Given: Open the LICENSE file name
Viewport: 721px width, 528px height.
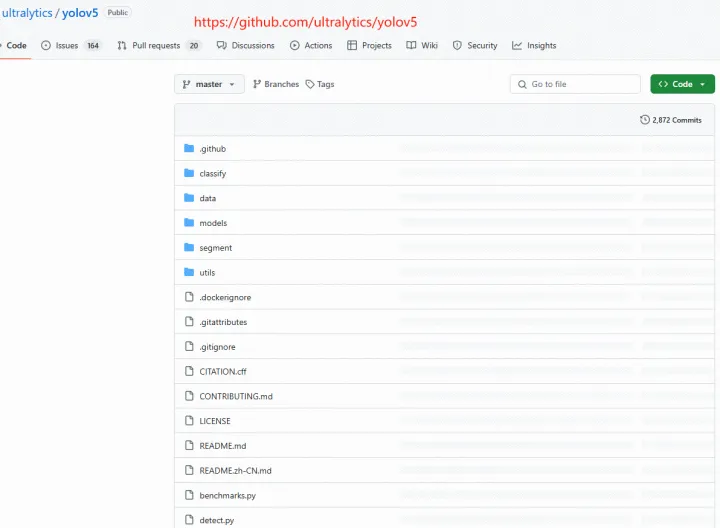Looking at the screenshot, I should (215, 421).
